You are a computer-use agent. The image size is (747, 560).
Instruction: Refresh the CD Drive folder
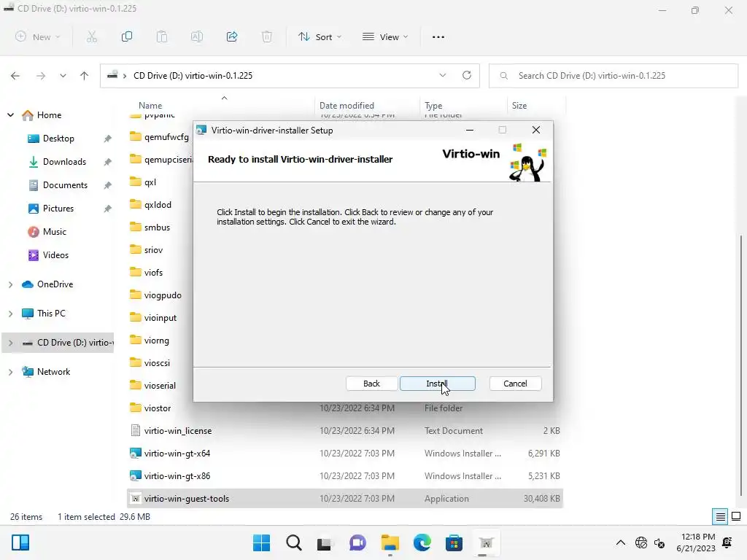[x=467, y=75]
